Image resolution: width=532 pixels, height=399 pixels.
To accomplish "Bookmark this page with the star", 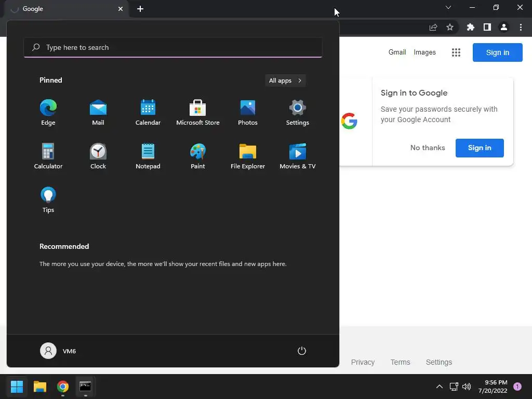I will pos(450,27).
